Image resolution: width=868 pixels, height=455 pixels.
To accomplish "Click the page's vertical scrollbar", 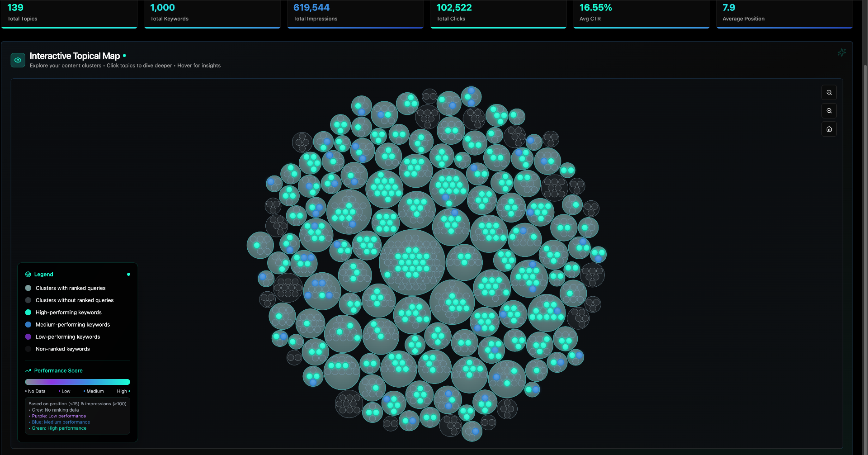I will point(865,226).
